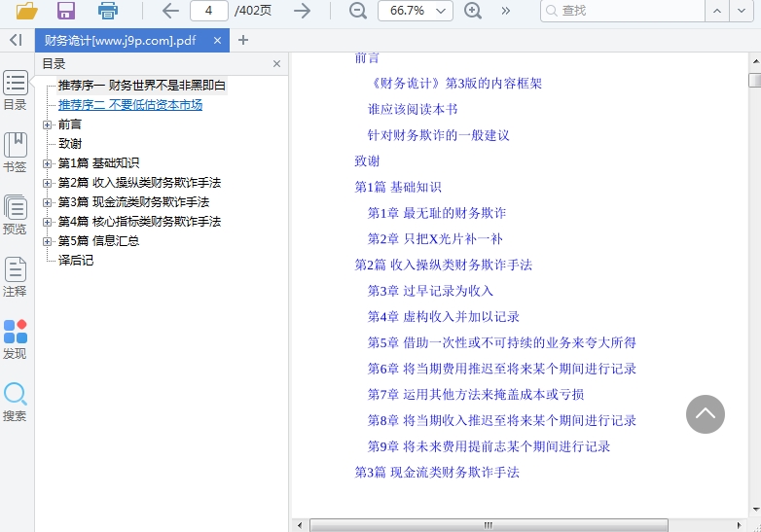
Task: Expand the 第4篇 核心指标类 node
Action: tap(47, 222)
